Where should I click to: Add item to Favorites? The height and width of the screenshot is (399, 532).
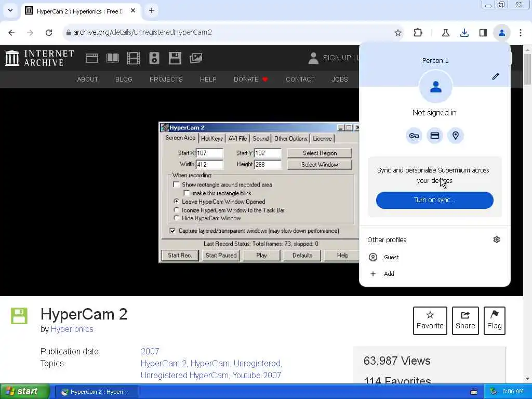pos(430,321)
